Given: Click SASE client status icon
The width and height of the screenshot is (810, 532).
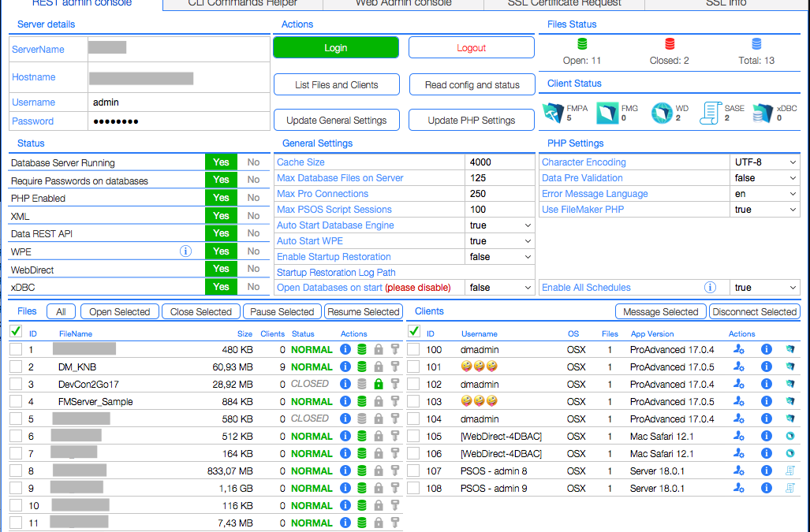Looking at the screenshot, I should click(x=711, y=113).
